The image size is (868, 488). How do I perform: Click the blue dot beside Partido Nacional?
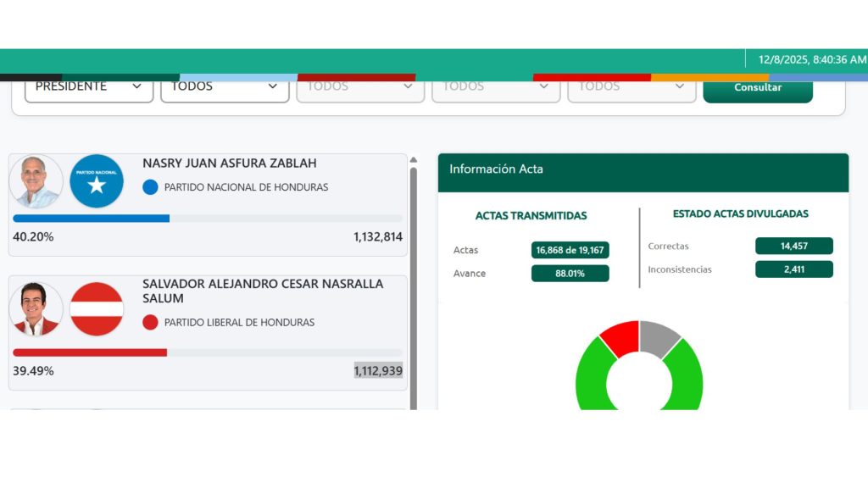[x=150, y=187]
